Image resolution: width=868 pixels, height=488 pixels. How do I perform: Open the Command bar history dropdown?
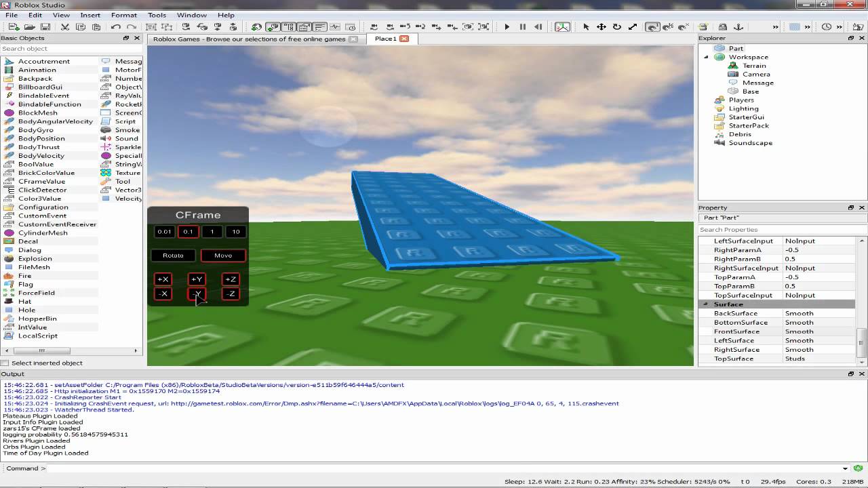click(845, 468)
